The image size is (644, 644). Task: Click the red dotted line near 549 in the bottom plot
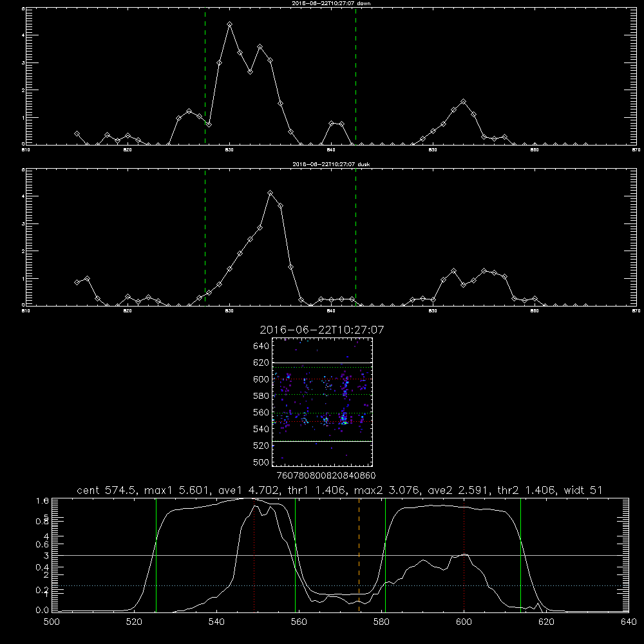click(254, 555)
